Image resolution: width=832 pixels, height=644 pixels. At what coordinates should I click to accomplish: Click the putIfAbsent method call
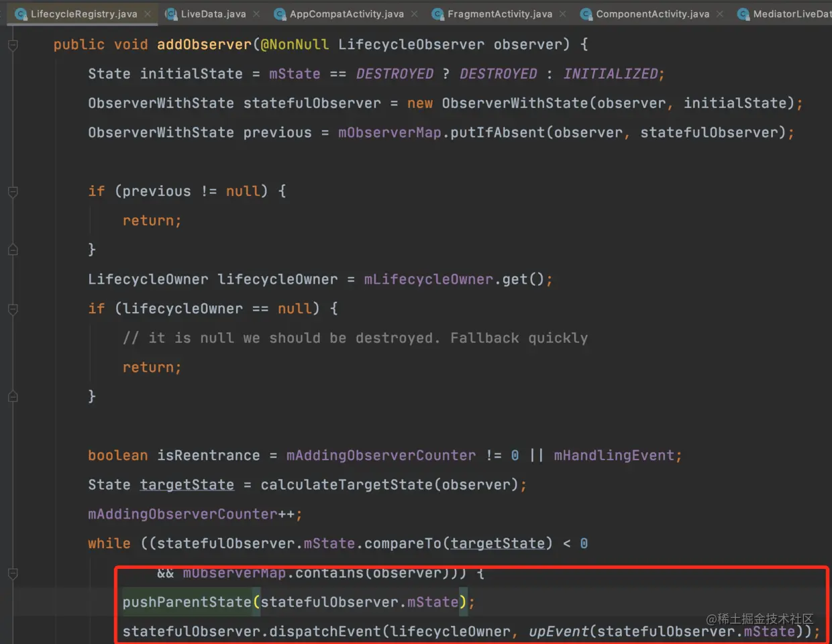click(x=497, y=133)
